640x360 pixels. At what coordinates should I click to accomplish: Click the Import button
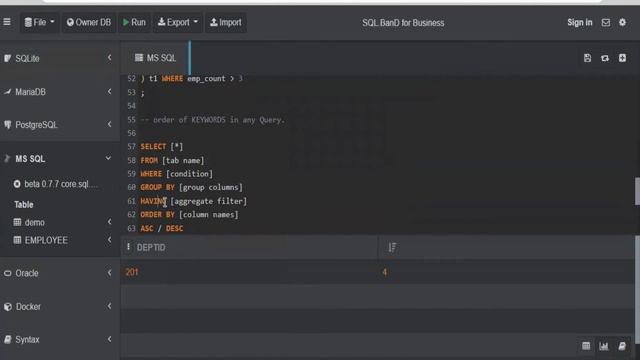(x=225, y=22)
